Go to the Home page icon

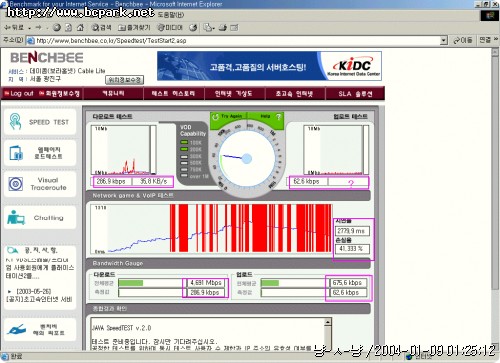[80, 28]
